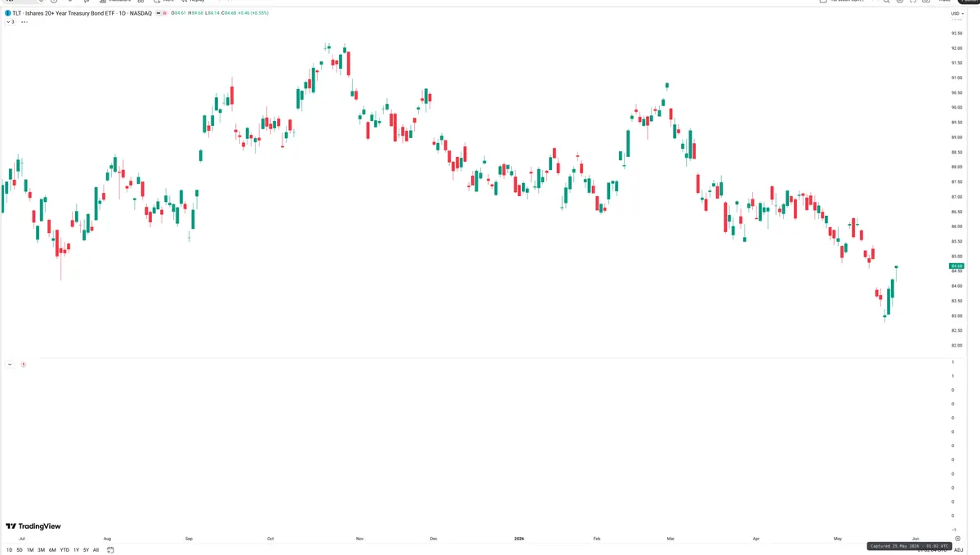Click the 88.00 price axis label

pyautogui.click(x=956, y=167)
